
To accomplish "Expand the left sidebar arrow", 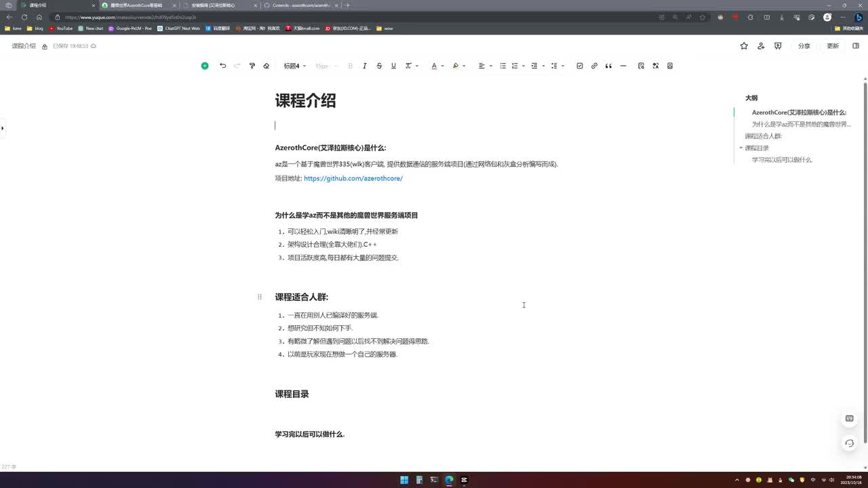I will (3, 127).
